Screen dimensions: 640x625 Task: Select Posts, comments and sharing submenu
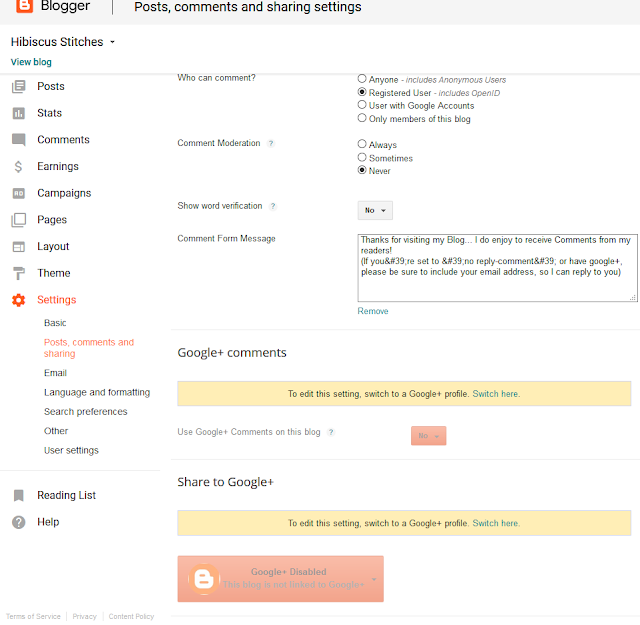coord(89,348)
